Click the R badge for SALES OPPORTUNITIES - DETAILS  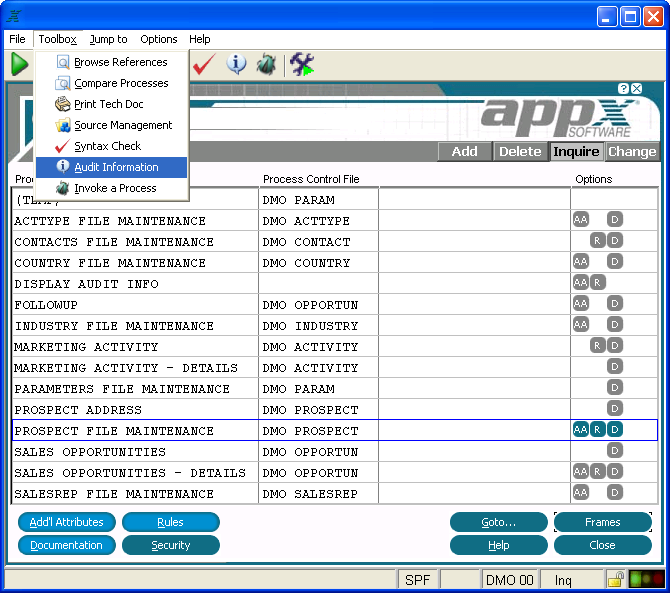[x=598, y=471]
